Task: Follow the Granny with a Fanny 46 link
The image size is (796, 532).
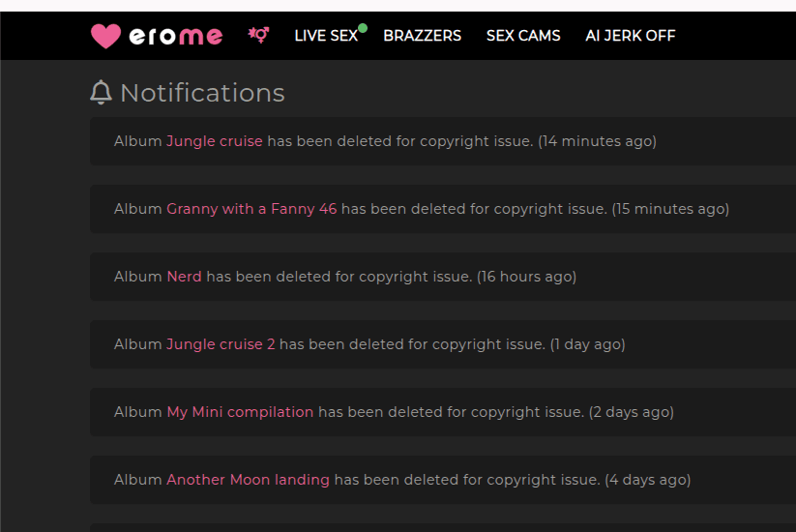Action: click(251, 209)
